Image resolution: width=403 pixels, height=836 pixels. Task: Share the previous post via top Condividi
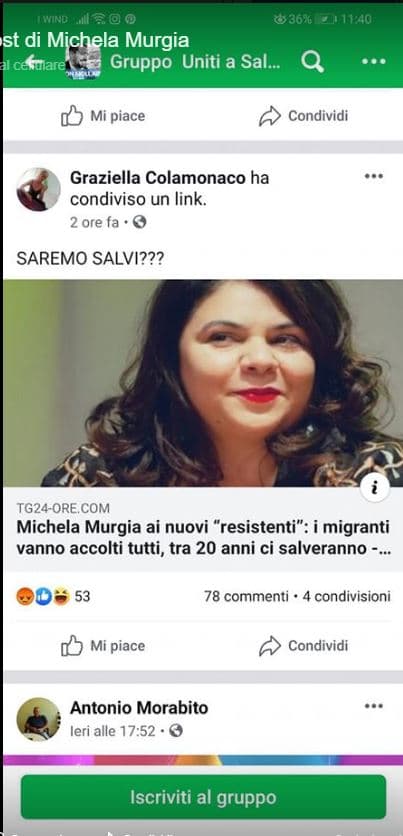pos(303,116)
